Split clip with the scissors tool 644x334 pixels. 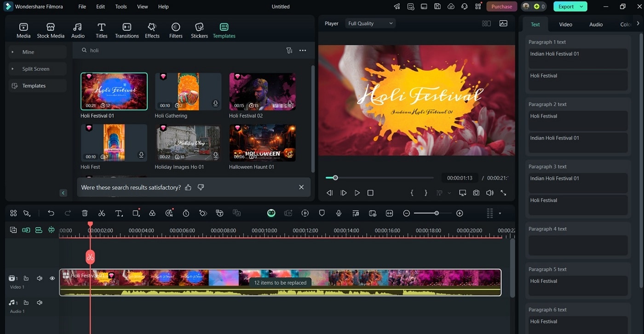pos(102,213)
